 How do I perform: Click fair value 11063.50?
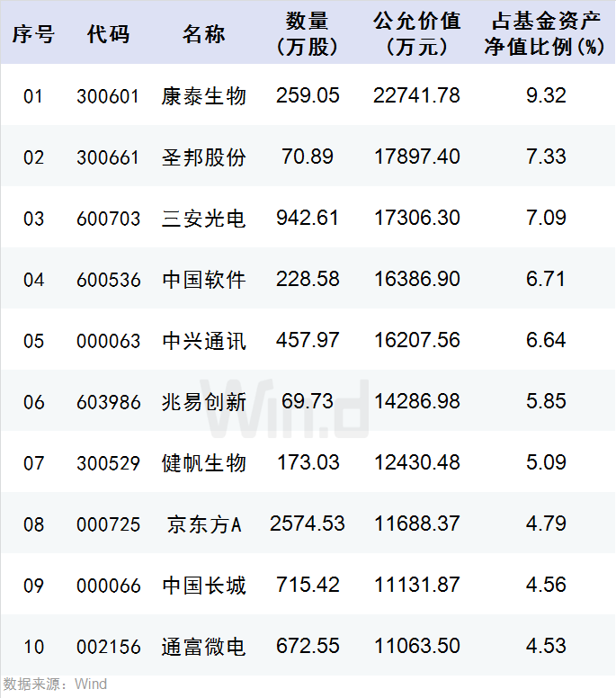[x=416, y=646]
